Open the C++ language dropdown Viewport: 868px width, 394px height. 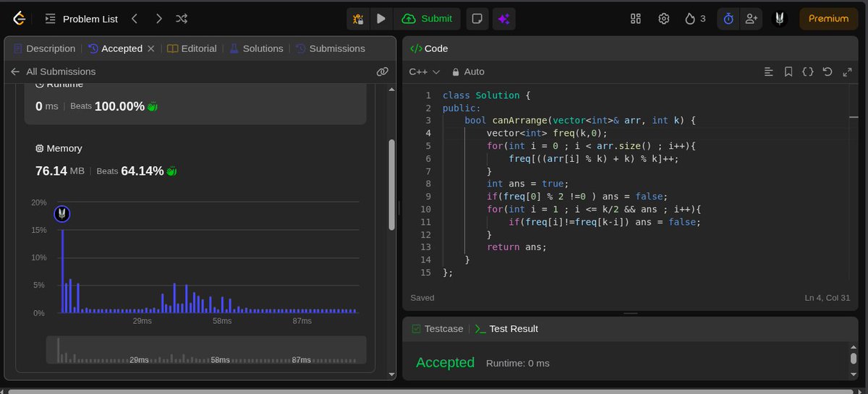click(425, 72)
